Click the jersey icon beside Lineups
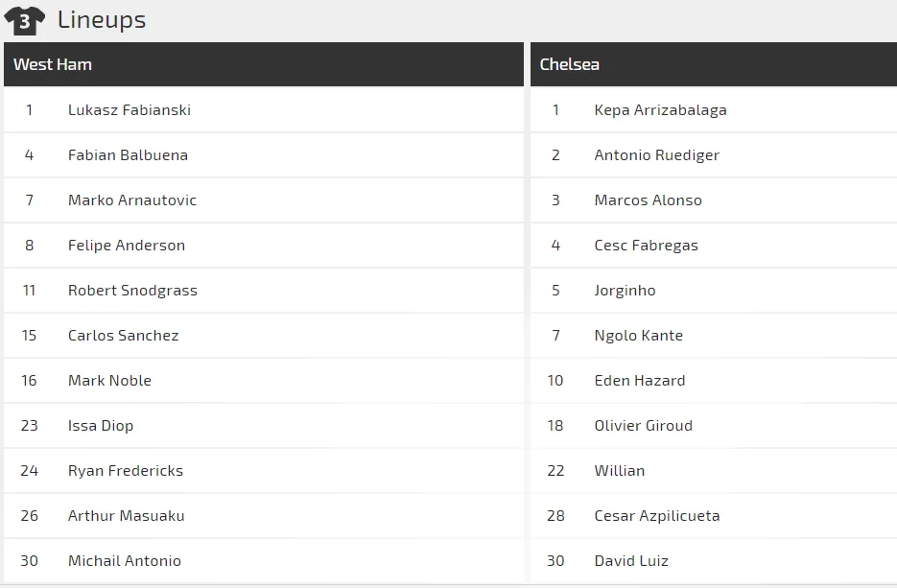Viewport: 897px width, 588px height. coord(25,20)
